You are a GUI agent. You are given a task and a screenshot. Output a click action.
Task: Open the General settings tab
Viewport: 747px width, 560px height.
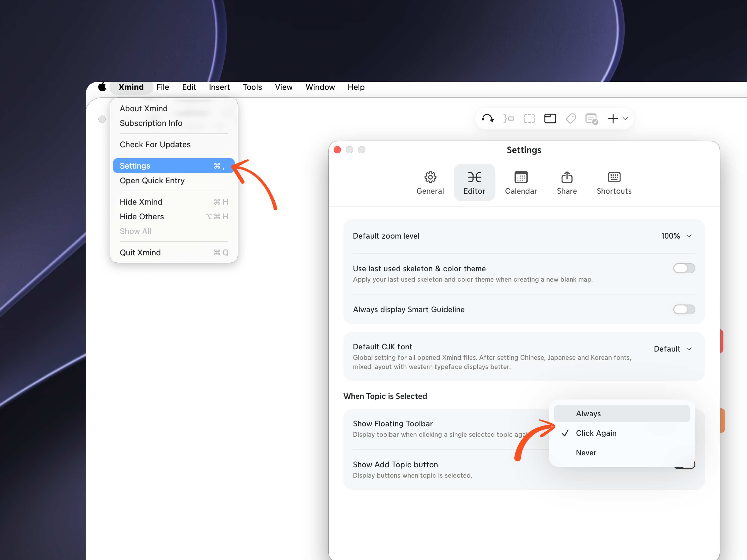[x=430, y=183]
